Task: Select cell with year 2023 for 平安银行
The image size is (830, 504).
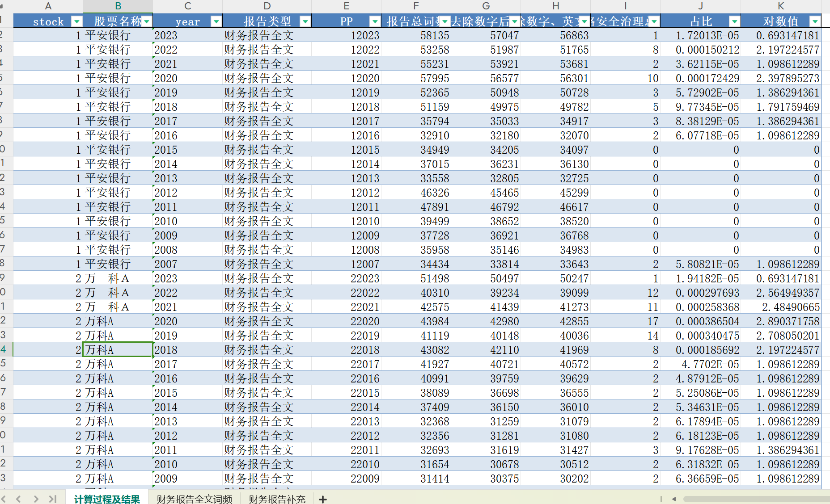Action: pyautogui.click(x=188, y=35)
